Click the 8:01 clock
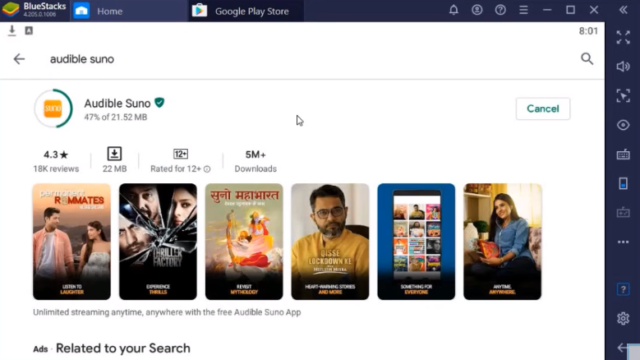The height and width of the screenshot is (360, 640). pos(588,31)
